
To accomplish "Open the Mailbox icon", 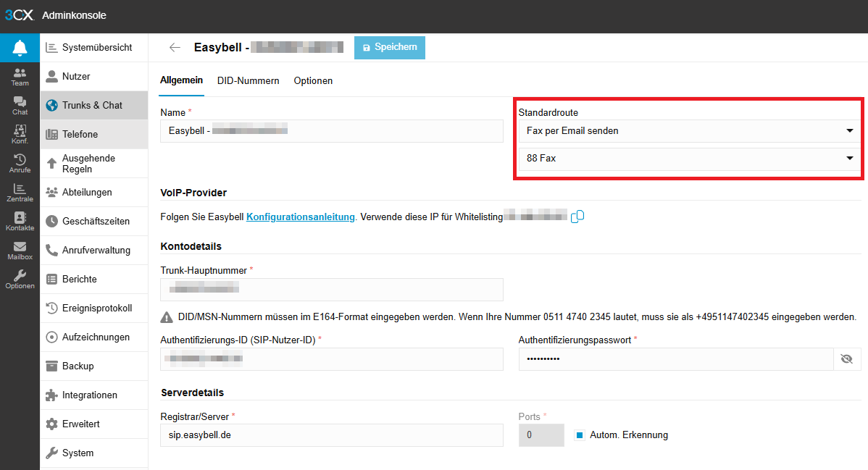I will (20, 251).
